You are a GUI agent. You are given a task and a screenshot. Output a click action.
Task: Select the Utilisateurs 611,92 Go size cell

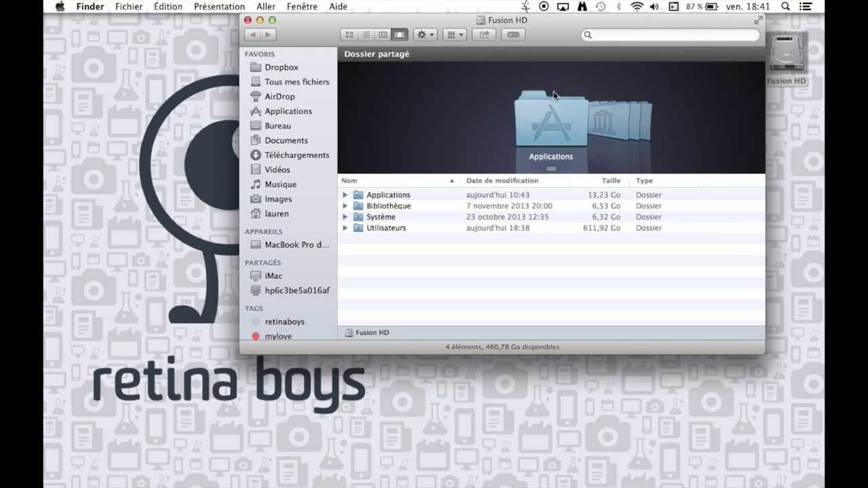(601, 228)
